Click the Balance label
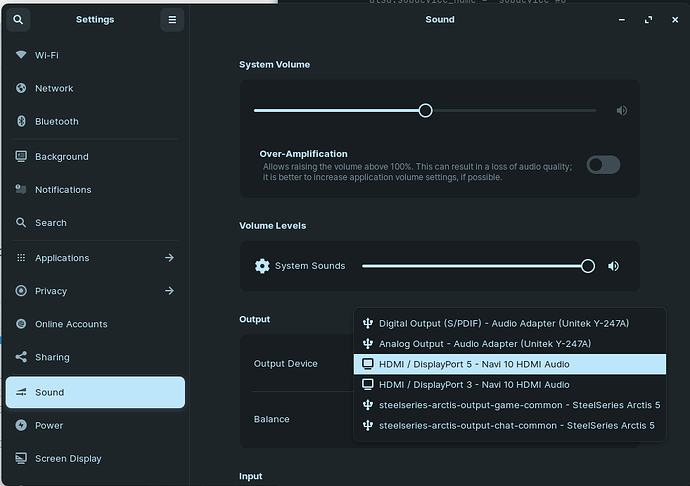Image resolution: width=690 pixels, height=486 pixels. (272, 419)
